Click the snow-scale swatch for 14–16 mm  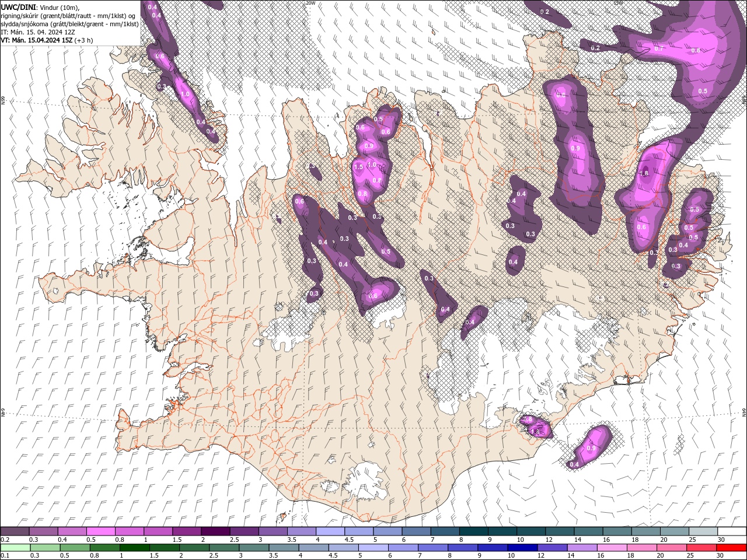588,531
